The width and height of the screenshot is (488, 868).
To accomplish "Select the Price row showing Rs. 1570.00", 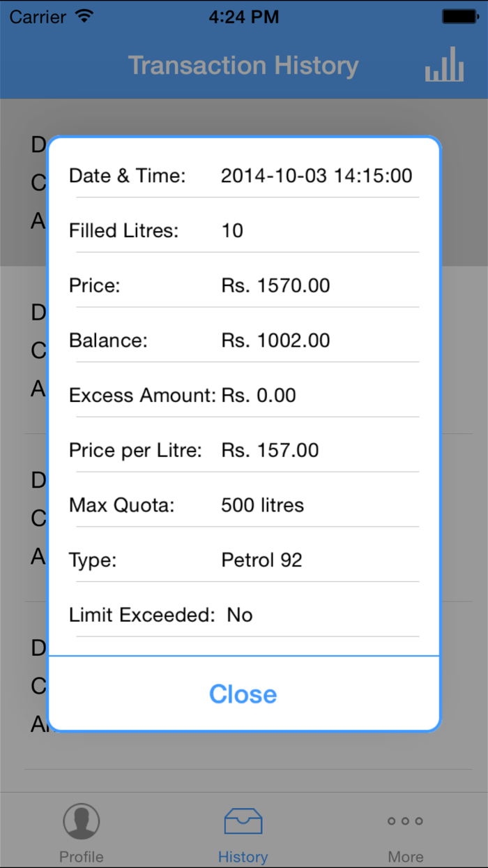I will tap(243, 285).
